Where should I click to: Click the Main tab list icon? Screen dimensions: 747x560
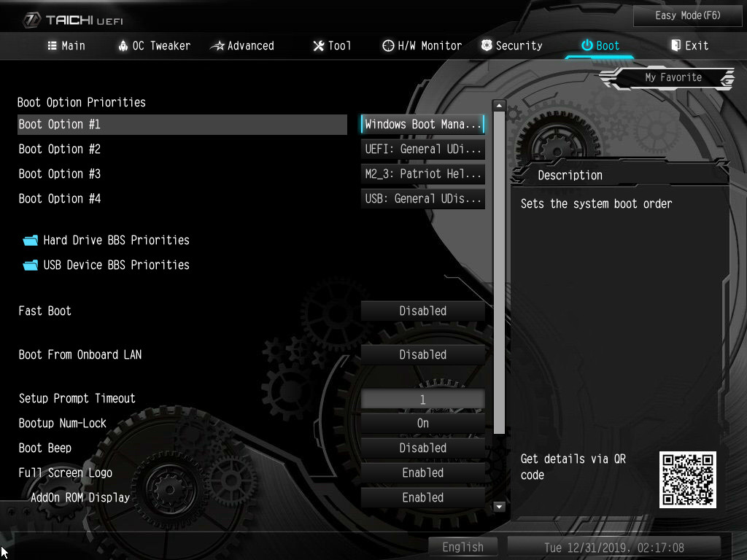(x=52, y=46)
